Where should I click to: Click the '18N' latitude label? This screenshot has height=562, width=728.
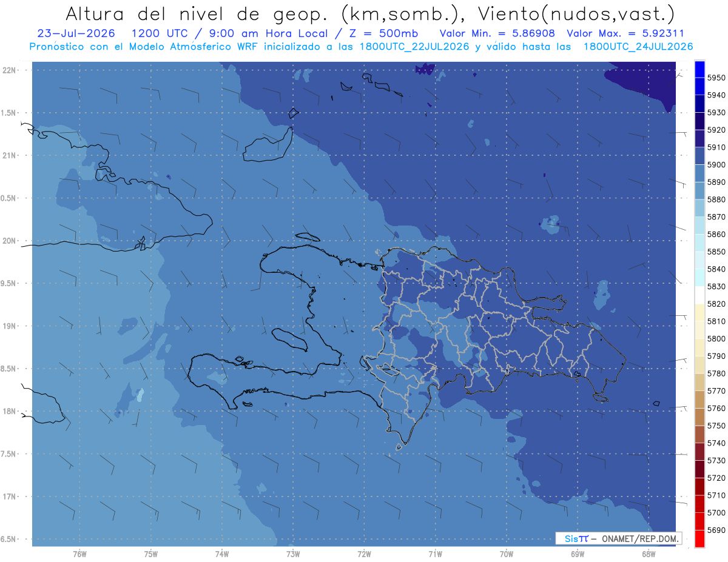9,411
